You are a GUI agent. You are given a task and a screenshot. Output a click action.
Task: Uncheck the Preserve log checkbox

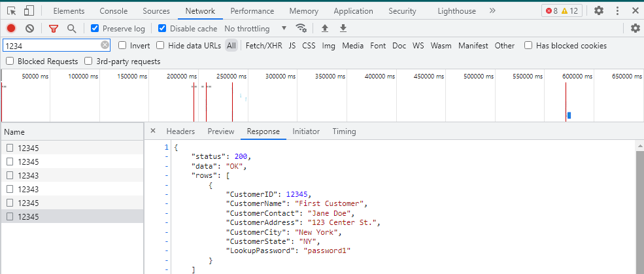click(95, 28)
